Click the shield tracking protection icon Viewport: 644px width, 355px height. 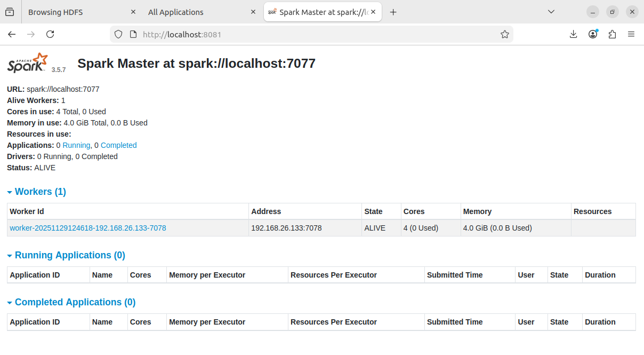(118, 34)
